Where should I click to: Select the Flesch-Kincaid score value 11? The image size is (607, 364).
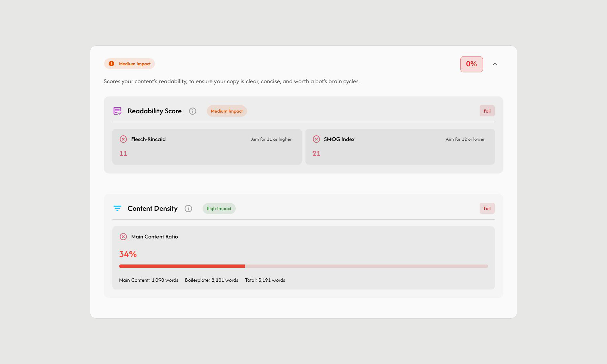123,154
